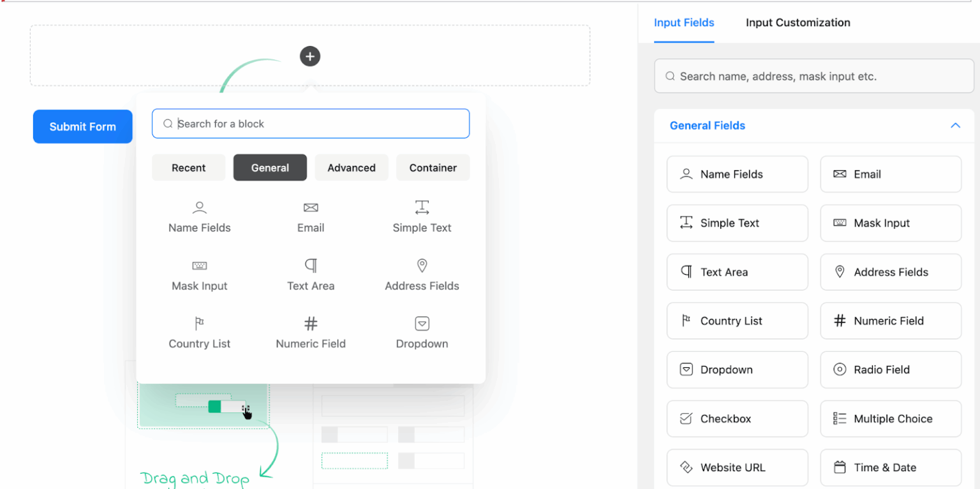Add Dropdown block from the popup
The width and height of the screenshot is (980, 489).
click(x=422, y=333)
